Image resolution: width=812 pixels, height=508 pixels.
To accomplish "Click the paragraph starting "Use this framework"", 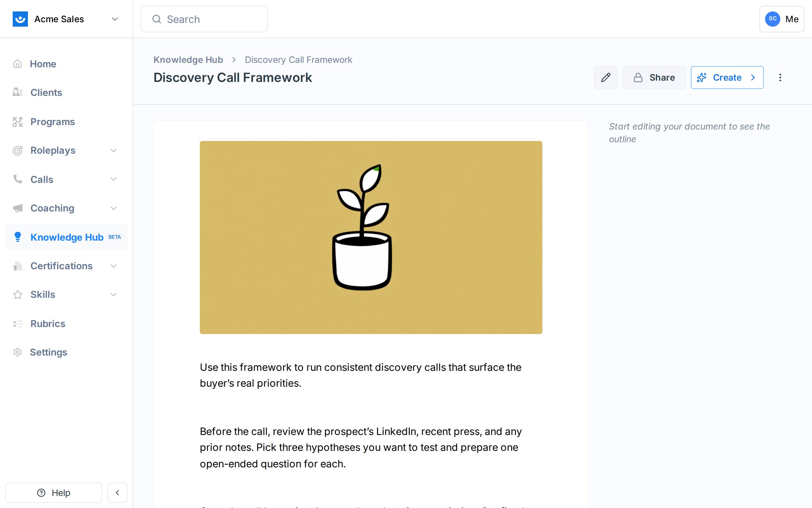I will click(361, 375).
